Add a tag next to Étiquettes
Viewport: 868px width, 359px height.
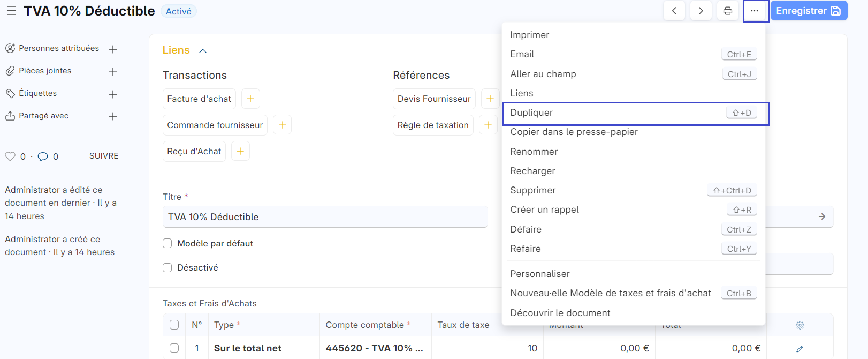point(113,94)
